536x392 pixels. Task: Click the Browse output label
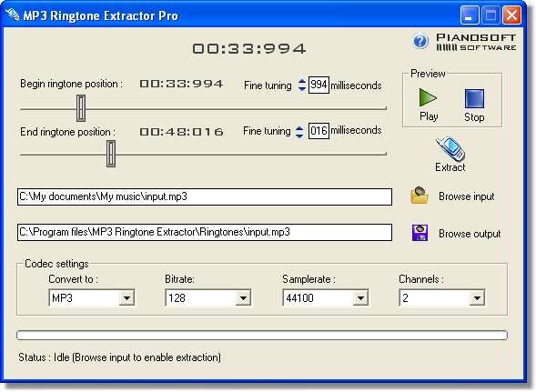click(470, 234)
